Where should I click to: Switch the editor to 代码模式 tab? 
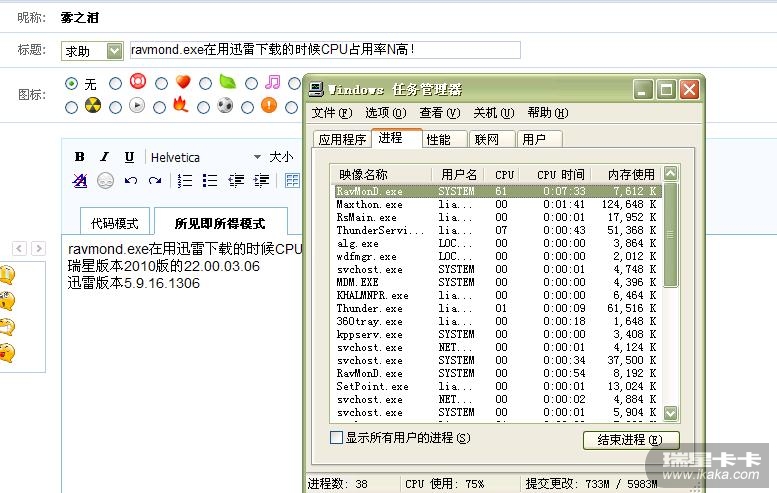(114, 223)
